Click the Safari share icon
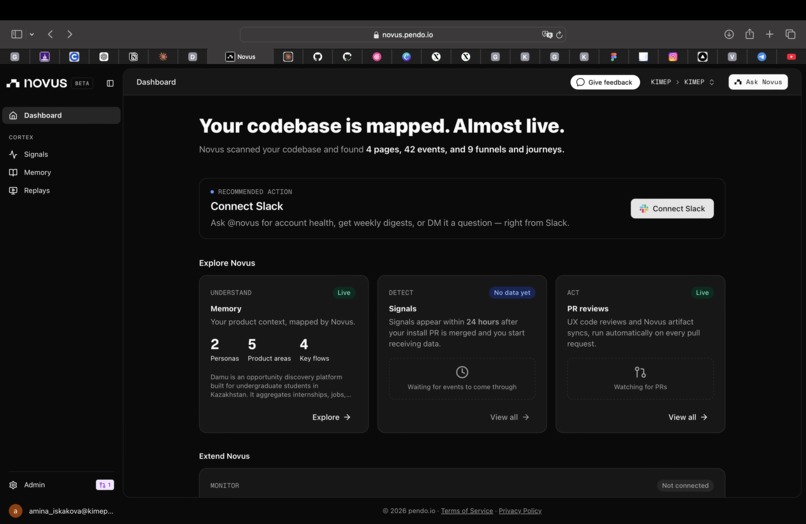The image size is (806, 524). coord(749,34)
